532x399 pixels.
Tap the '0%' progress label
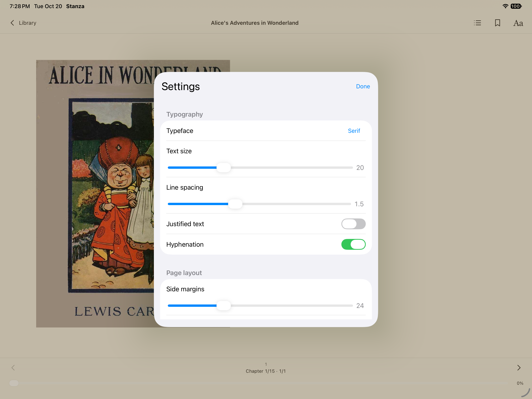point(520,383)
